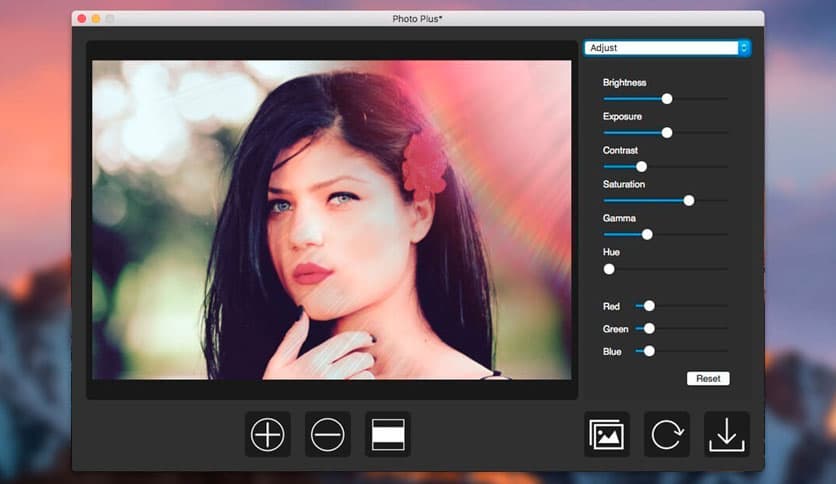Click the Saturation slider handle
Screen dimensions: 836x484
point(689,200)
